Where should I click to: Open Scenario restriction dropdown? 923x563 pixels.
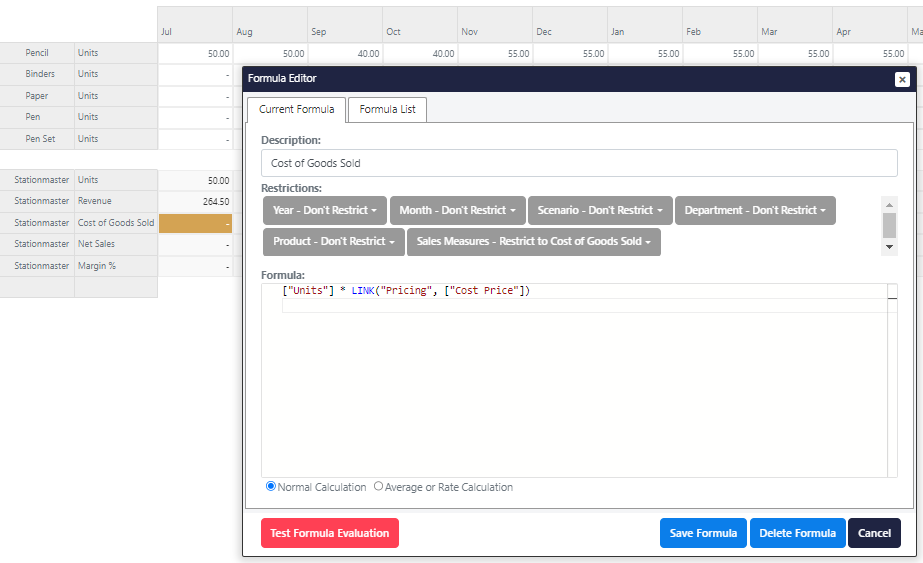pos(599,211)
